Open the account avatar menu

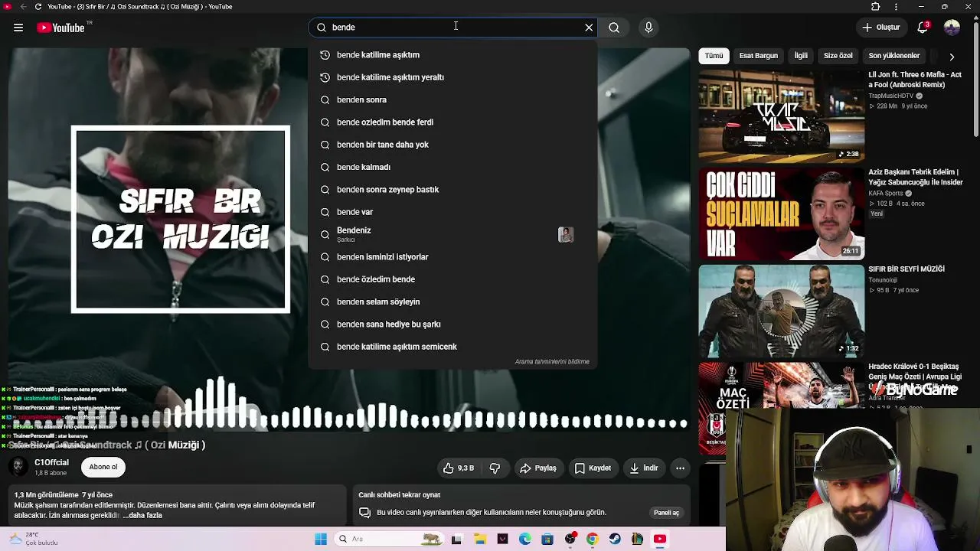tap(952, 28)
